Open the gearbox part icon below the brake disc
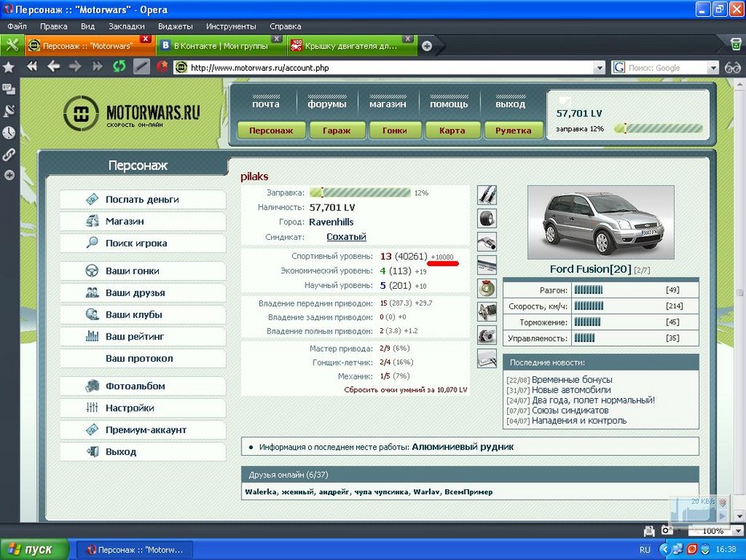Viewport: 746px width, 560px height. point(487,311)
